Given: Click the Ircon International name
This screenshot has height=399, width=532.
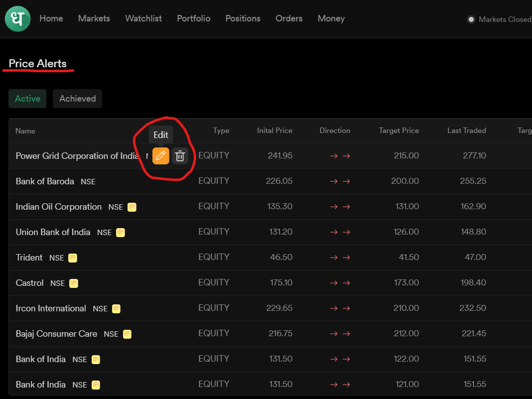Looking at the screenshot, I should [51, 308].
